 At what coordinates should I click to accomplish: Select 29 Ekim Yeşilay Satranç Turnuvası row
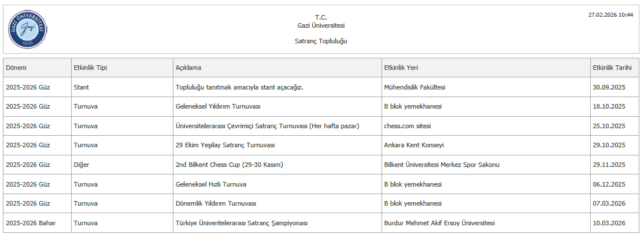225,146
